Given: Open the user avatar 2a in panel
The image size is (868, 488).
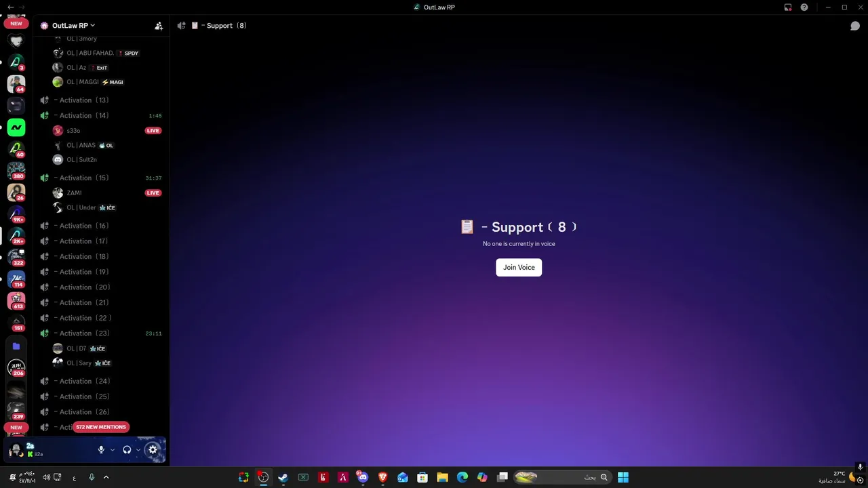Looking at the screenshot, I should pos(16,449).
